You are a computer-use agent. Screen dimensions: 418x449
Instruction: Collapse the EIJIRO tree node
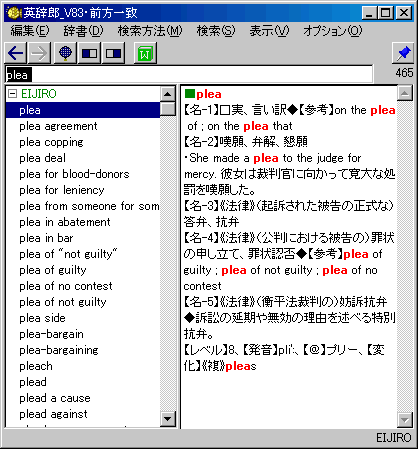(x=12, y=94)
